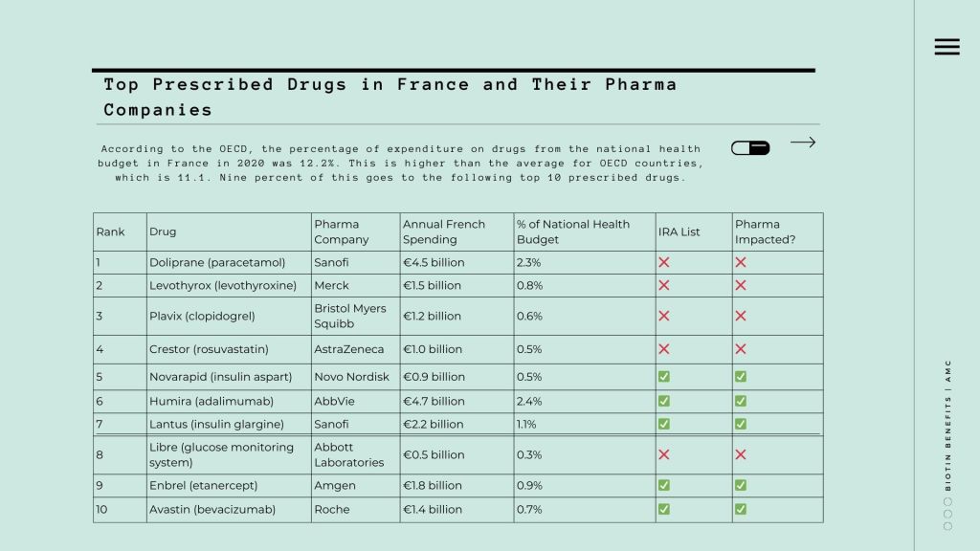980x551 pixels.
Task: Click the Biotin Benefits | AMC vertical label
Action: click(947, 425)
